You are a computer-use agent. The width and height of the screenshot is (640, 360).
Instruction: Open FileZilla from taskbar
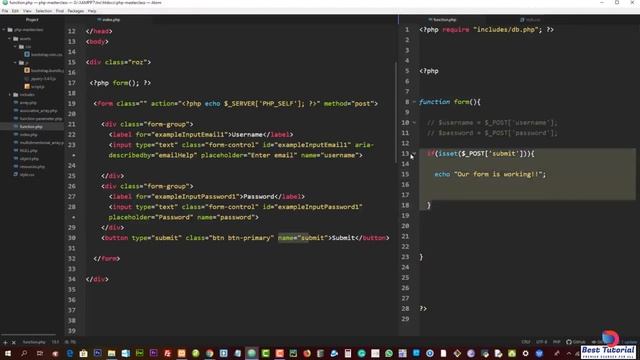pos(167,353)
